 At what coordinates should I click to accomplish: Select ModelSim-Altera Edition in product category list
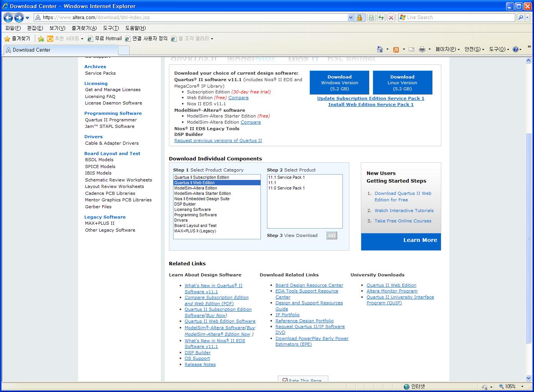click(196, 188)
